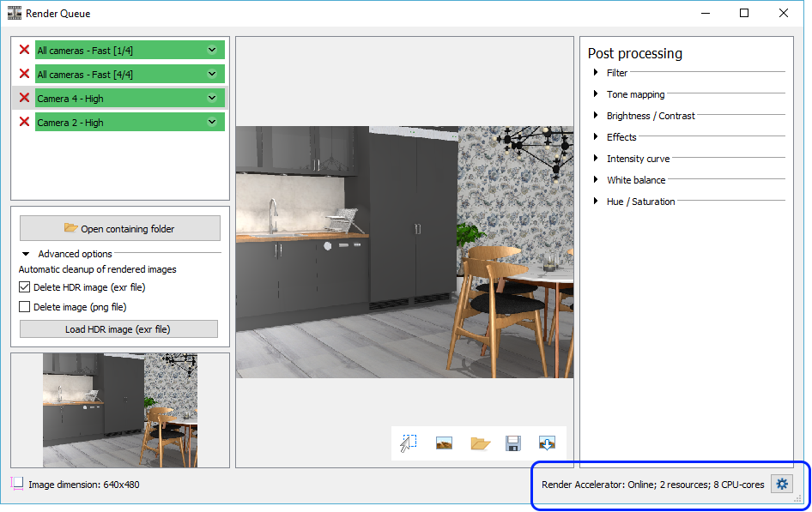Open the folder icon below the preview
812x512 pixels.
(x=479, y=443)
